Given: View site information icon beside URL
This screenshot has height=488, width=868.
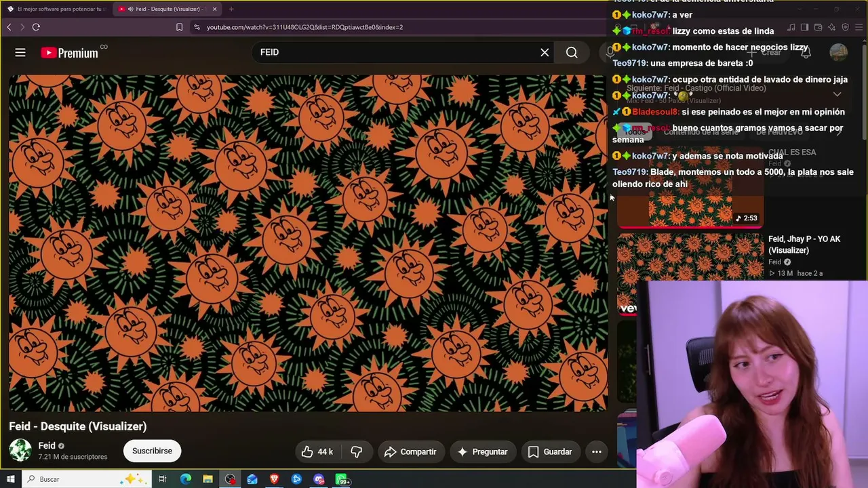Looking at the screenshot, I should pos(197,27).
